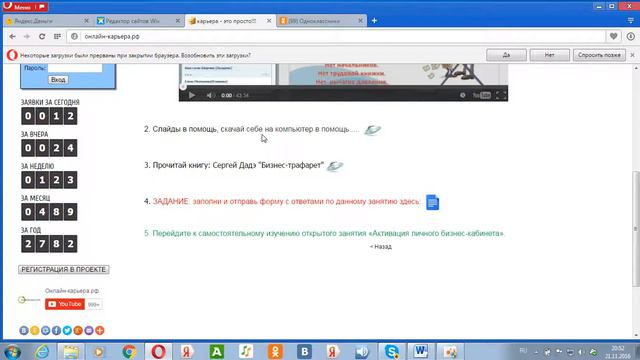This screenshot has height=360, width=640.
Task: Close the Яндекс.Деньги tab
Action: click(86, 21)
